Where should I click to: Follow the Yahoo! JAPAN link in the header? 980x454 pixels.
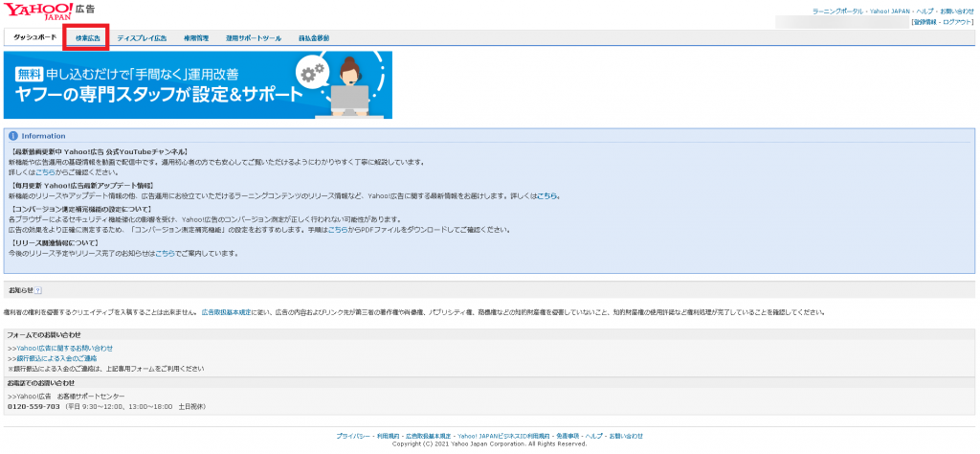click(x=890, y=11)
